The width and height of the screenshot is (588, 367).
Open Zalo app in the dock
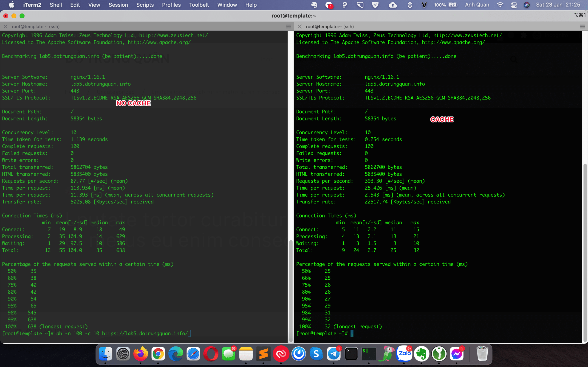coord(404,354)
